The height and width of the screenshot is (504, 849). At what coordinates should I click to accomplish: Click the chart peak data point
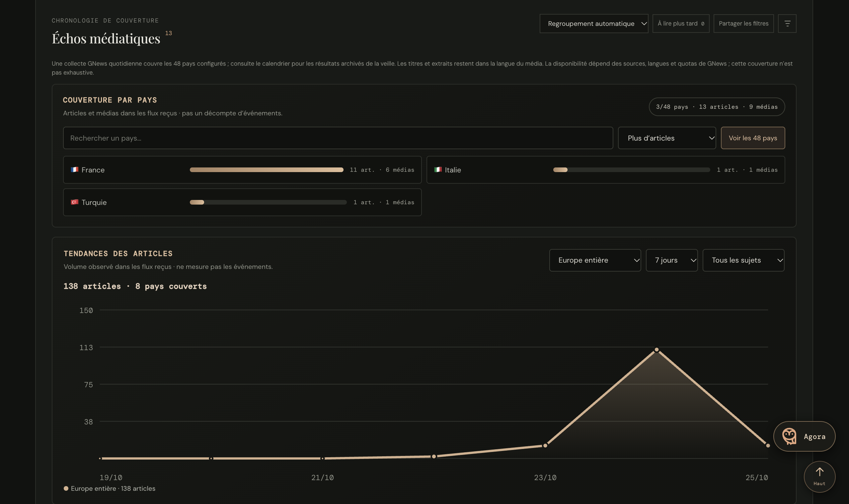point(656,349)
